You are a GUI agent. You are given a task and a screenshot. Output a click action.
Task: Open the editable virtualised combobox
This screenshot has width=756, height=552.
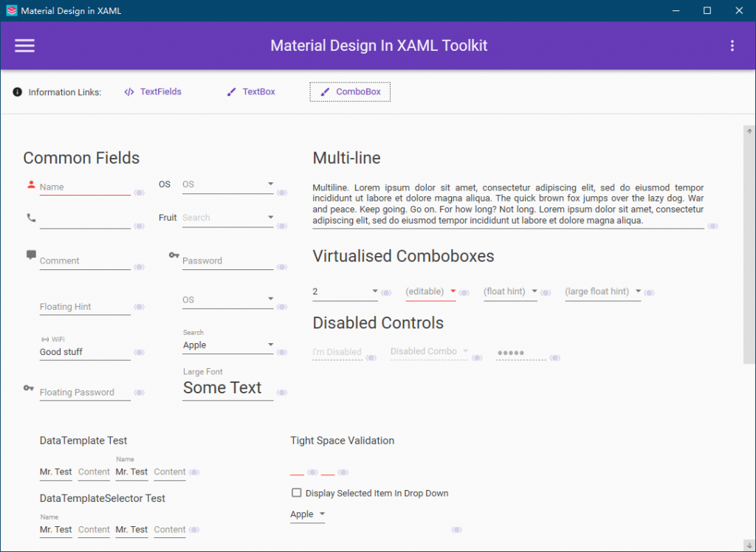click(x=451, y=291)
